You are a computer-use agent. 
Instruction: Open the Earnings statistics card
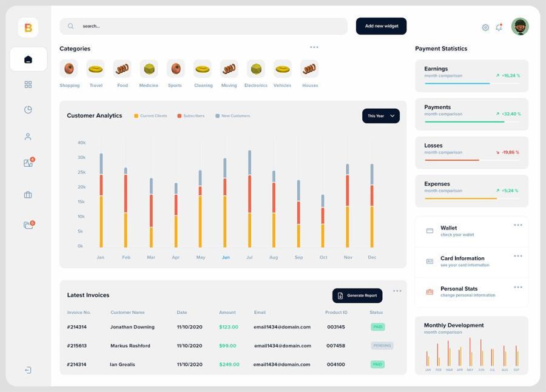(x=471, y=76)
